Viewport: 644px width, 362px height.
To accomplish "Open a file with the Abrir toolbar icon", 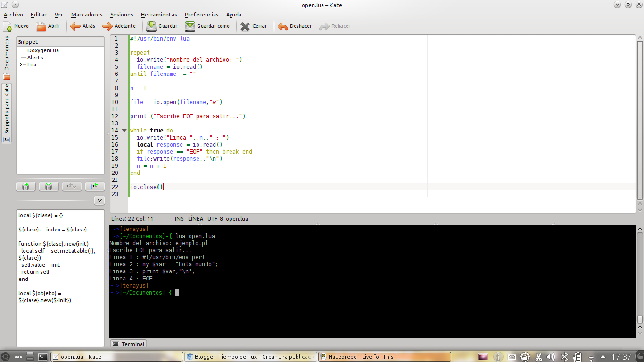I will (49, 26).
